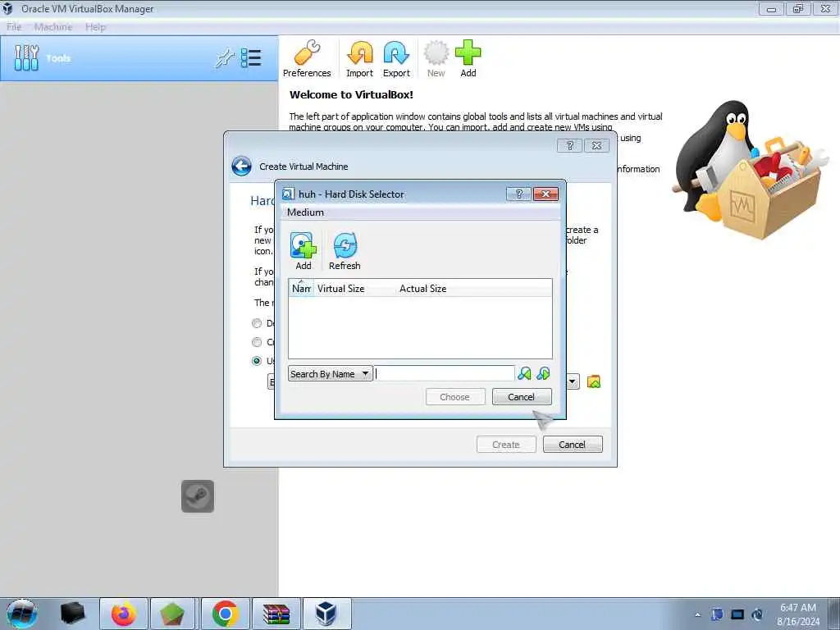Sort by Name column header
The width and height of the screenshot is (840, 630).
pyautogui.click(x=302, y=288)
